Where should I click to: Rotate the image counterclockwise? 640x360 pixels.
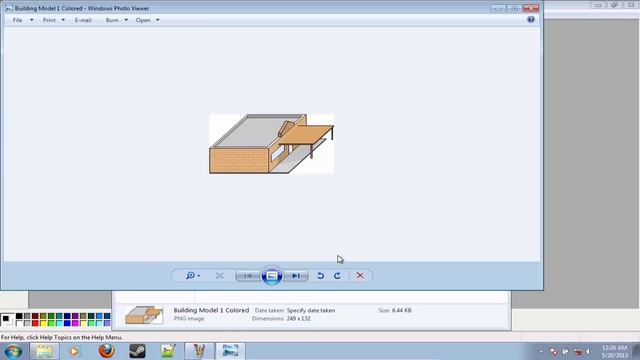point(320,276)
